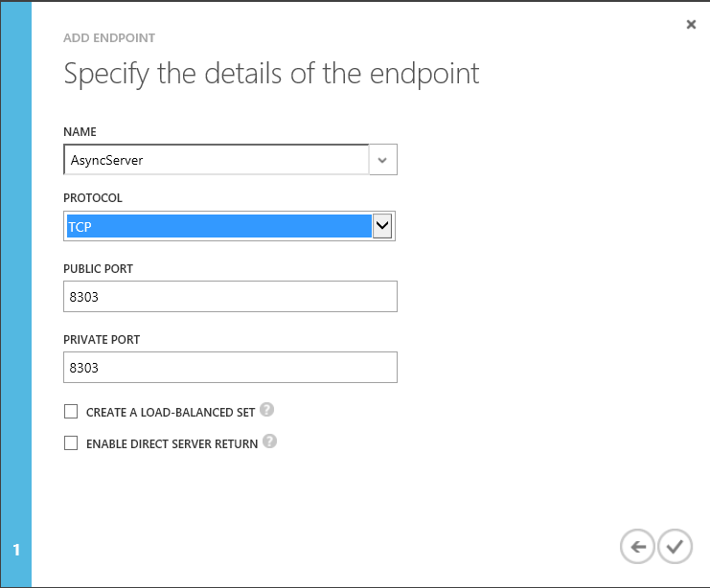Click the Create a Load-Balanced Set label
The height and width of the screenshot is (588, 710).
(171, 413)
